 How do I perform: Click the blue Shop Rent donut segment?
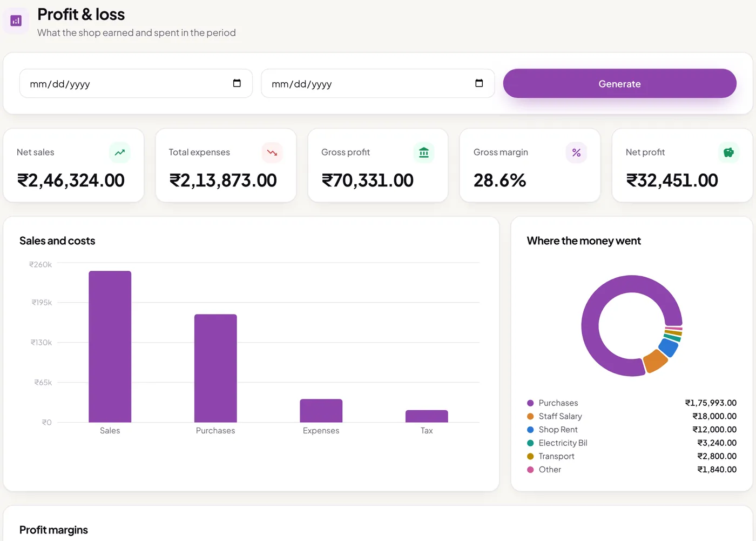point(669,348)
